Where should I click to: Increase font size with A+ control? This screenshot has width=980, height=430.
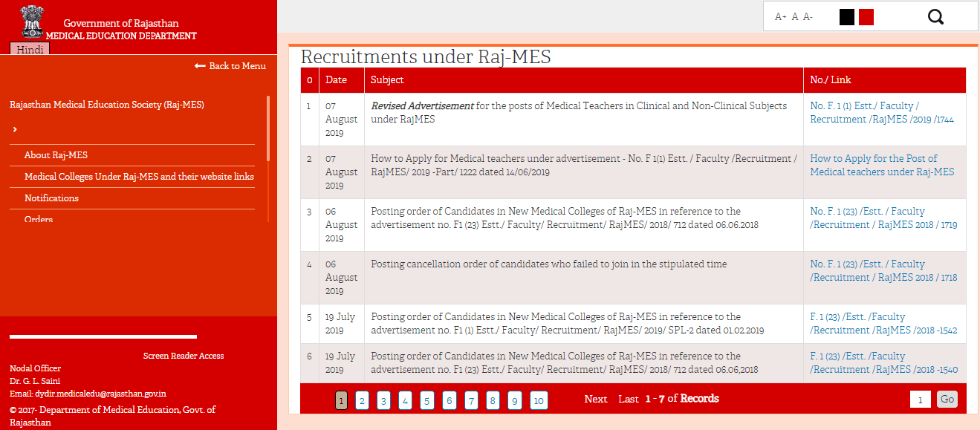coord(780,17)
